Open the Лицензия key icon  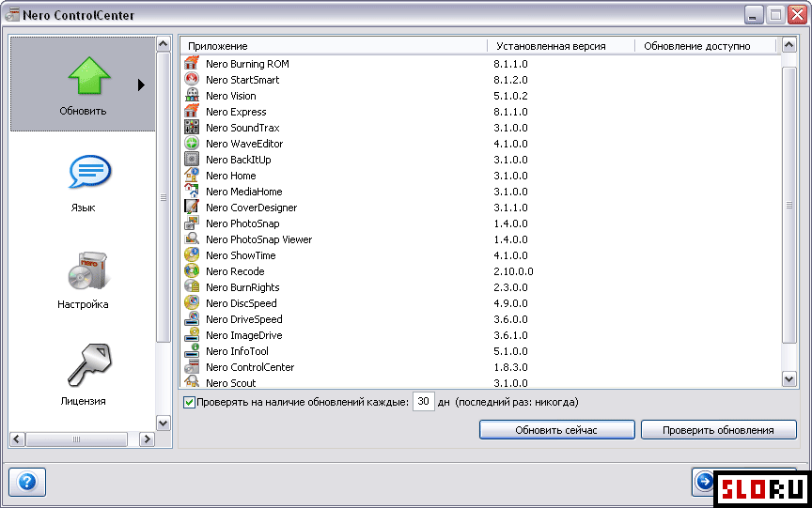click(89, 364)
